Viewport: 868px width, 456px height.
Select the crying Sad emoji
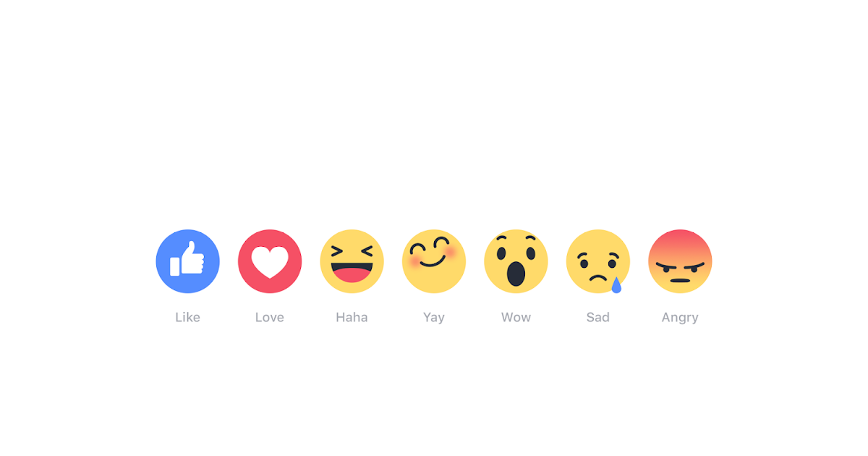tap(598, 261)
